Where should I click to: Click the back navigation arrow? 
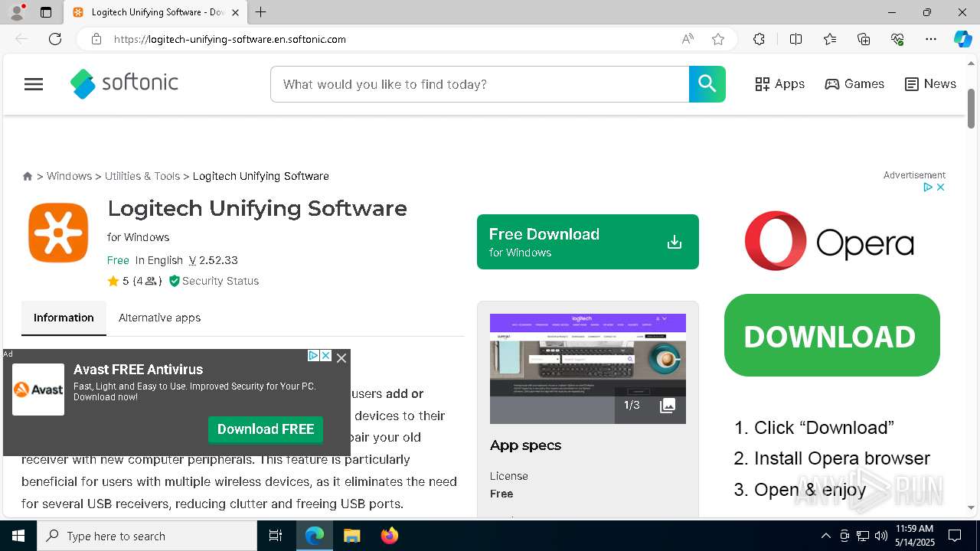click(21, 39)
